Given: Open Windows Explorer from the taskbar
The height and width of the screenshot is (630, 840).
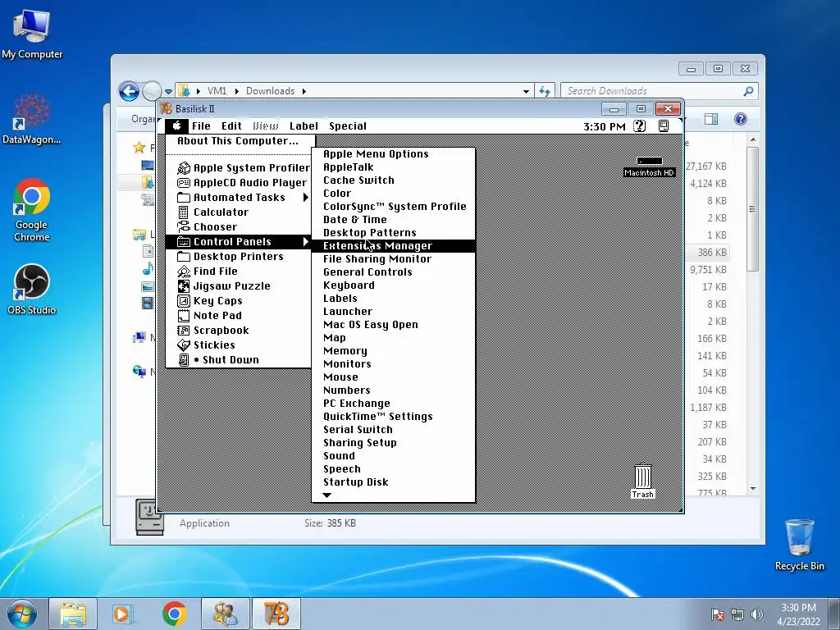Looking at the screenshot, I should pos(73,614).
